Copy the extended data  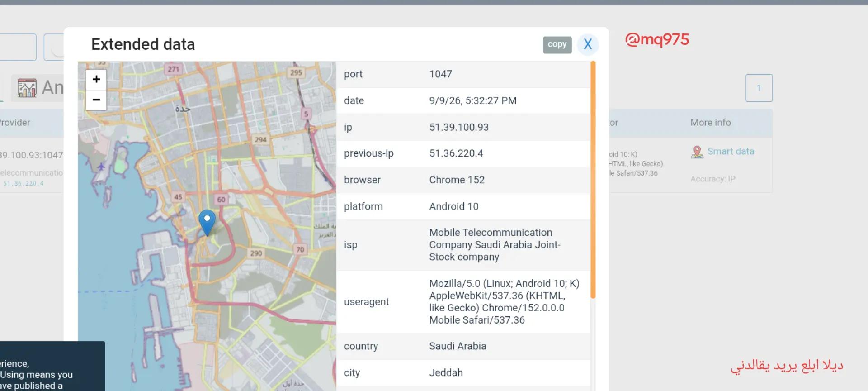pyautogui.click(x=557, y=44)
